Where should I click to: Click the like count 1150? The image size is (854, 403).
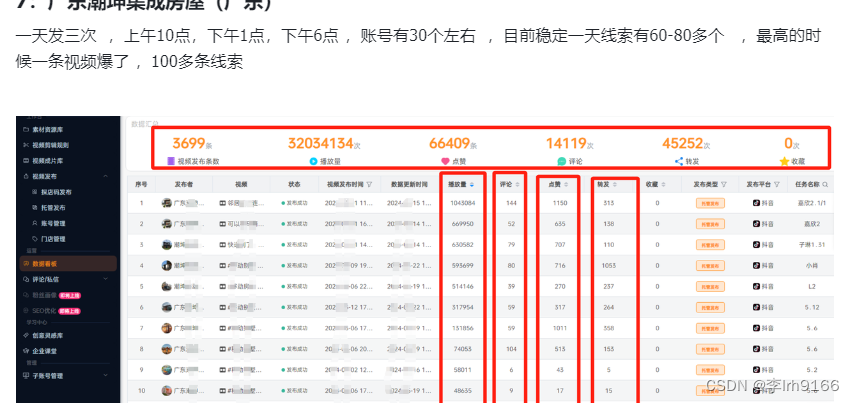tap(560, 203)
